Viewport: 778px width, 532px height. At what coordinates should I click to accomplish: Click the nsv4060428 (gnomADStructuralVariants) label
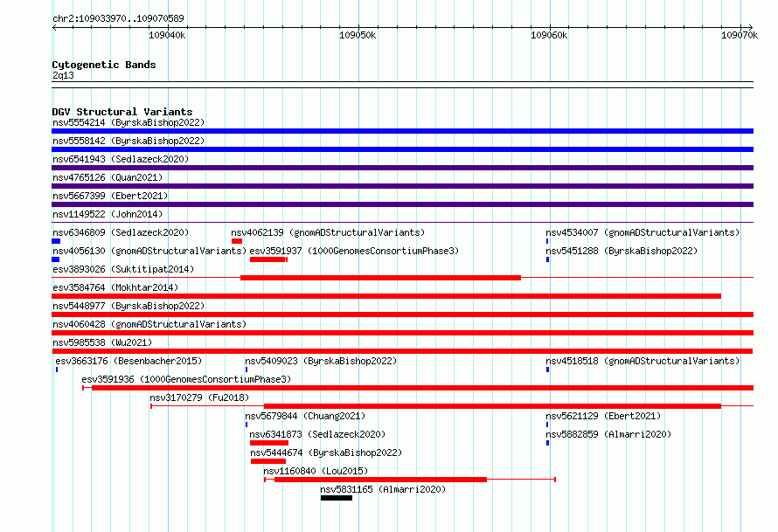(149, 324)
